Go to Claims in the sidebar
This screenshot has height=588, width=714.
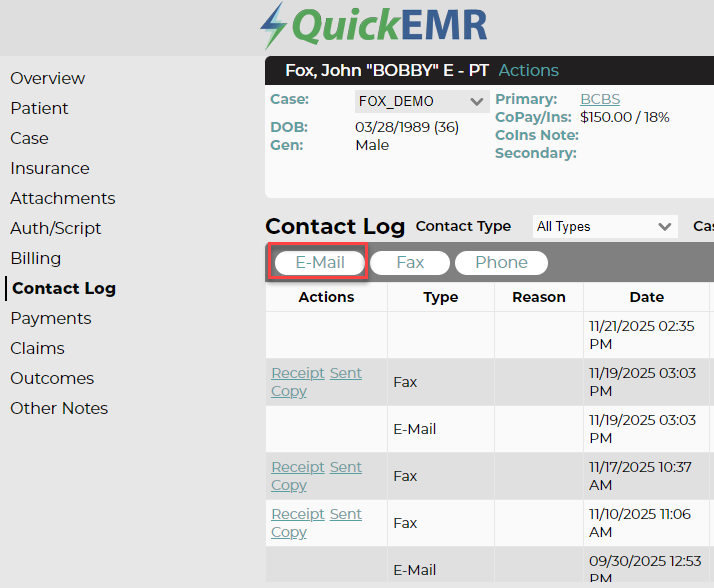[x=37, y=348]
